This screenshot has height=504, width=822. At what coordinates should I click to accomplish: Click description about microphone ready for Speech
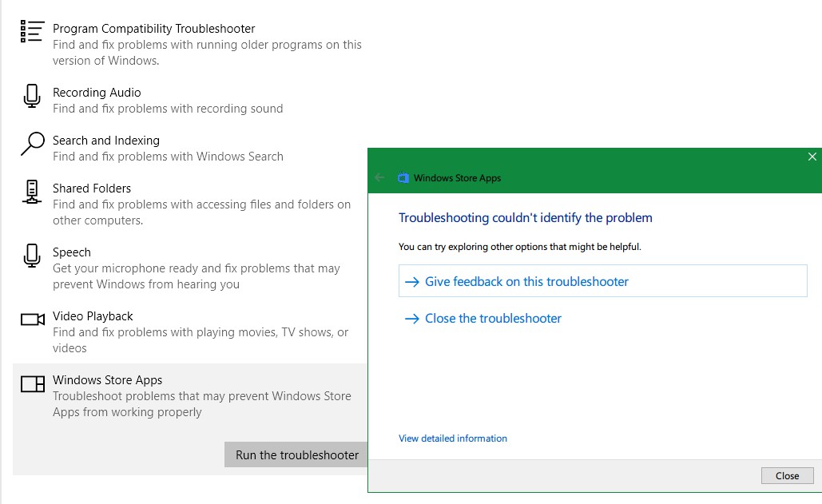point(196,276)
